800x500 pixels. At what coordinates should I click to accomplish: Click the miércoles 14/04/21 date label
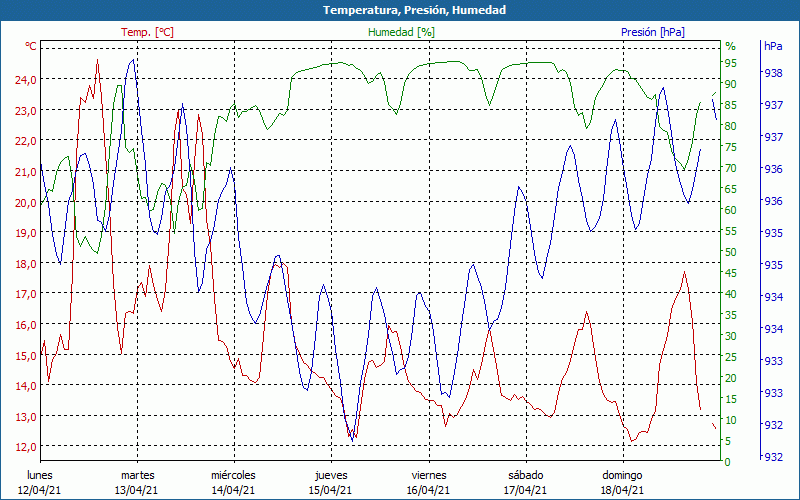pyautogui.click(x=234, y=483)
